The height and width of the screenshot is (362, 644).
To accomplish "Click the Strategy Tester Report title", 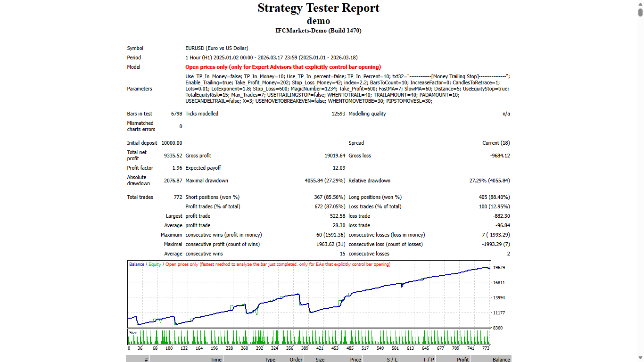I will click(318, 8).
